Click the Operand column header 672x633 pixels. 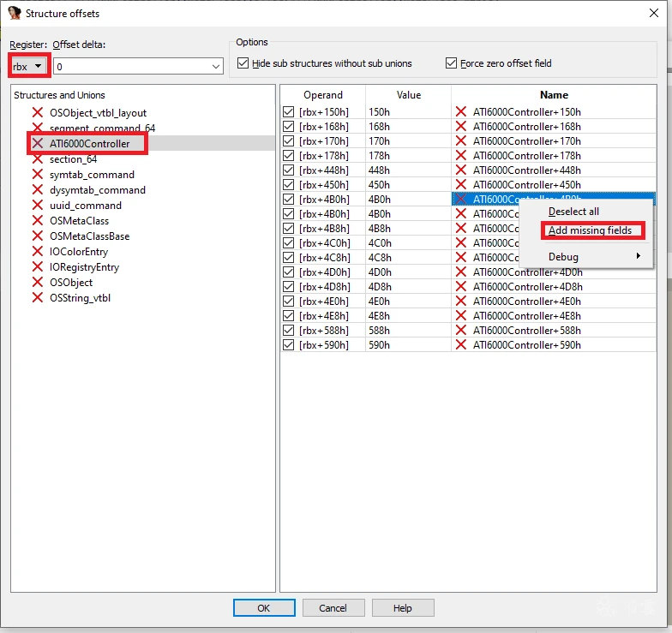pyautogui.click(x=323, y=95)
